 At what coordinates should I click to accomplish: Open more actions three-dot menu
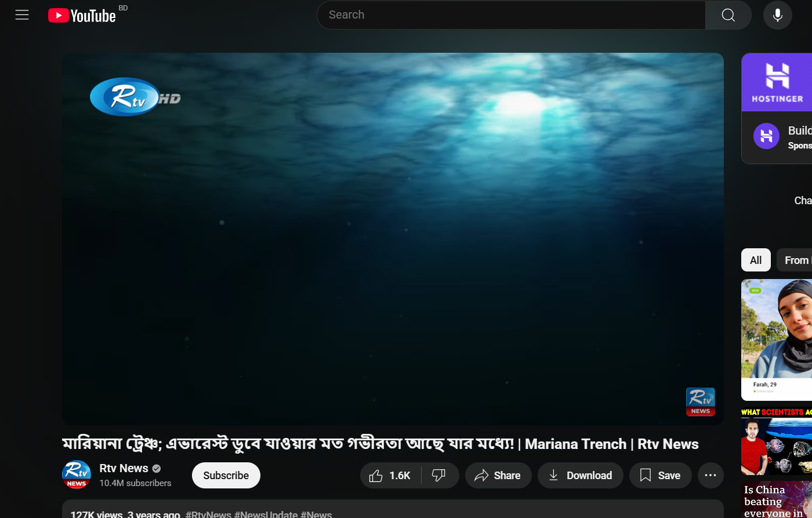point(710,476)
